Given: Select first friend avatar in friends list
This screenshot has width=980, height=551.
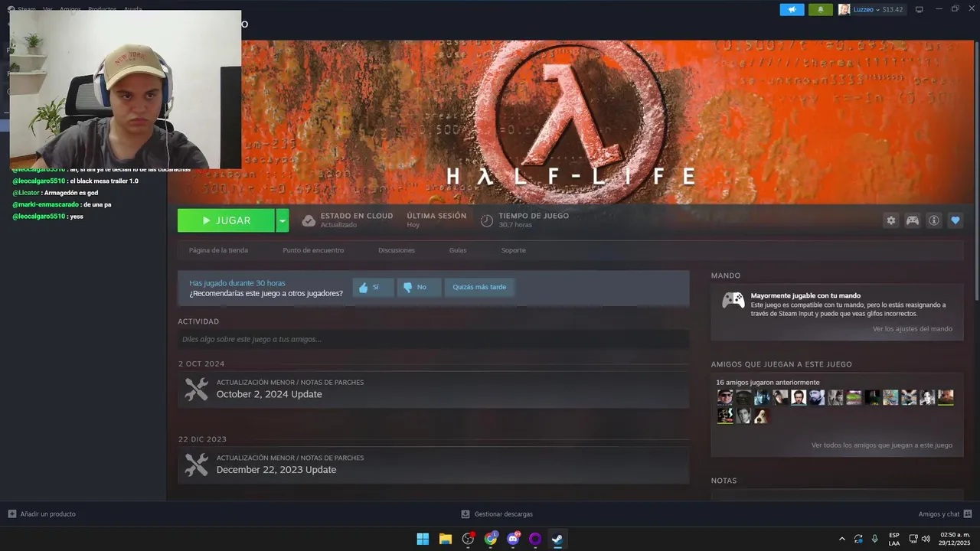Looking at the screenshot, I should [725, 397].
